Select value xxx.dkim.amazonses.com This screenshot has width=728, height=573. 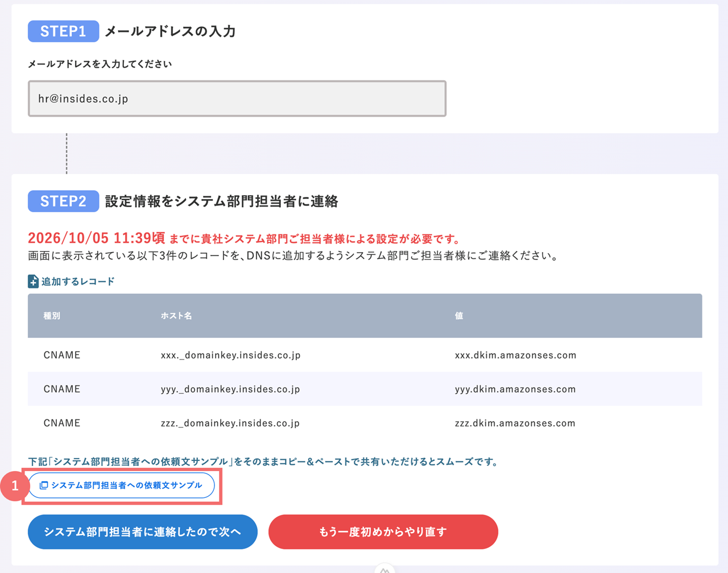[x=515, y=355]
